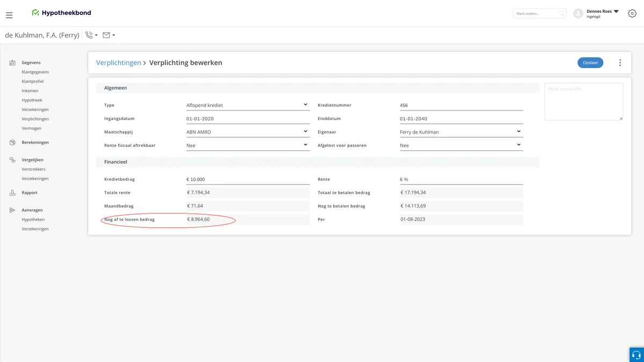Go to Klantgegevens in sidebar
This screenshot has height=362, width=644.
point(35,72)
